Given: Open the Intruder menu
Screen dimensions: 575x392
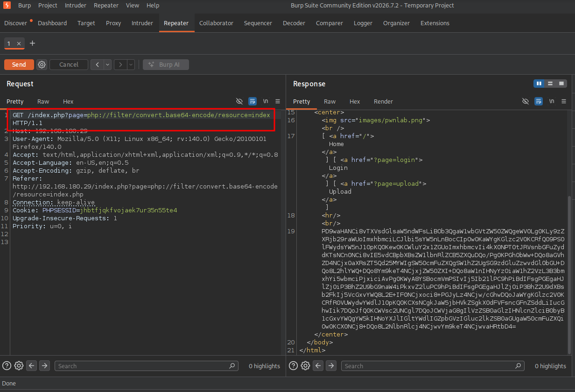Looking at the screenshot, I should [x=76, y=6].
